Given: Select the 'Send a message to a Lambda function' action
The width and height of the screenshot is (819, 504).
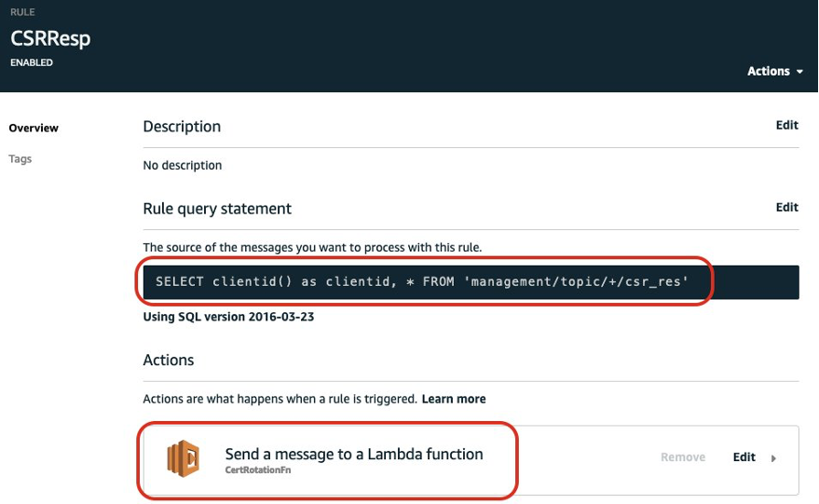Looking at the screenshot, I should (354, 455).
